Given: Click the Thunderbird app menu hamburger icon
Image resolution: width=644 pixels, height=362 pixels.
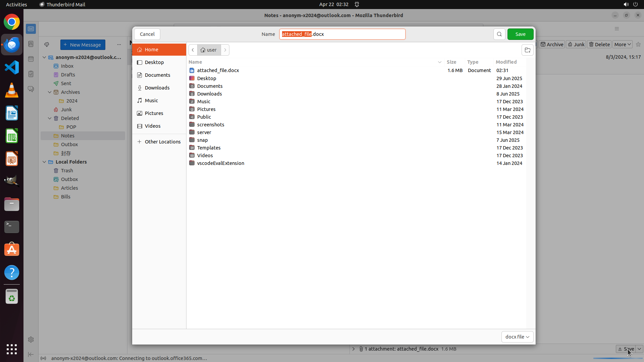Looking at the screenshot, I should point(616,29).
